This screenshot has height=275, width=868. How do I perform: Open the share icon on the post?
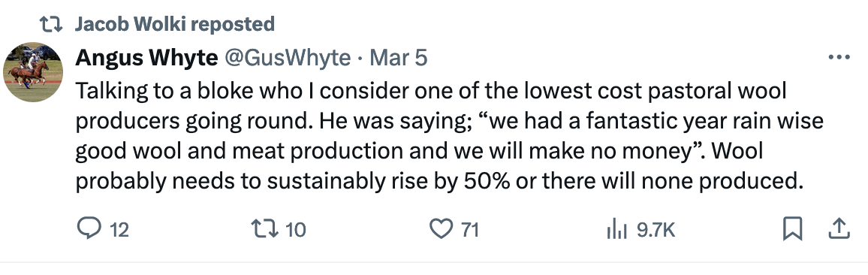(x=839, y=228)
